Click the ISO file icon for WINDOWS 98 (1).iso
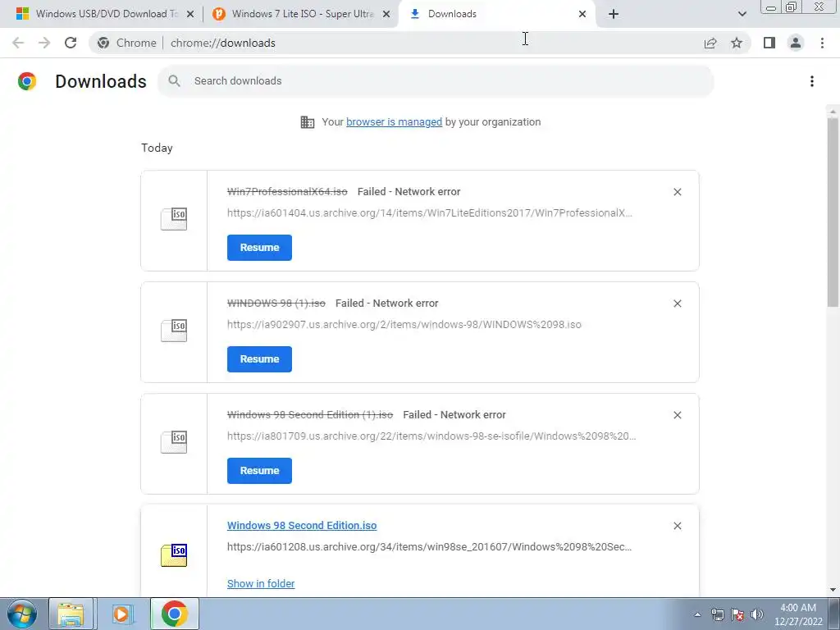 pyautogui.click(x=174, y=331)
